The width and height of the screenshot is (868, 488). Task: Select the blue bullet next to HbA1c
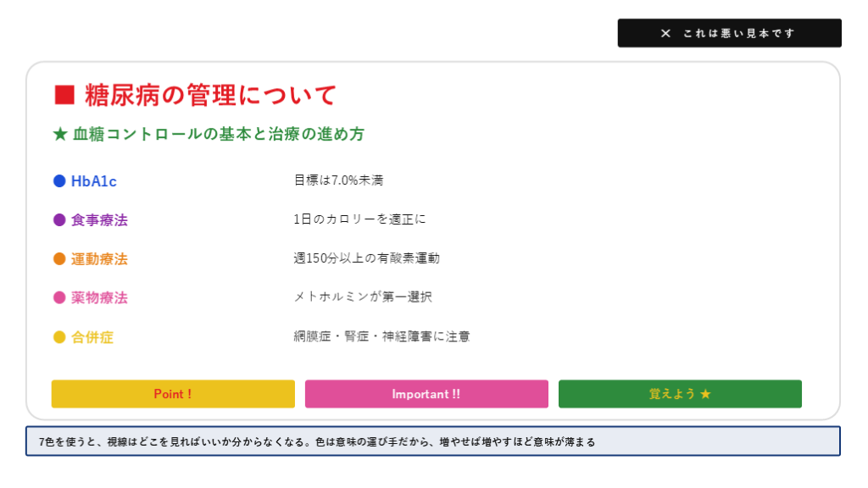click(59, 181)
